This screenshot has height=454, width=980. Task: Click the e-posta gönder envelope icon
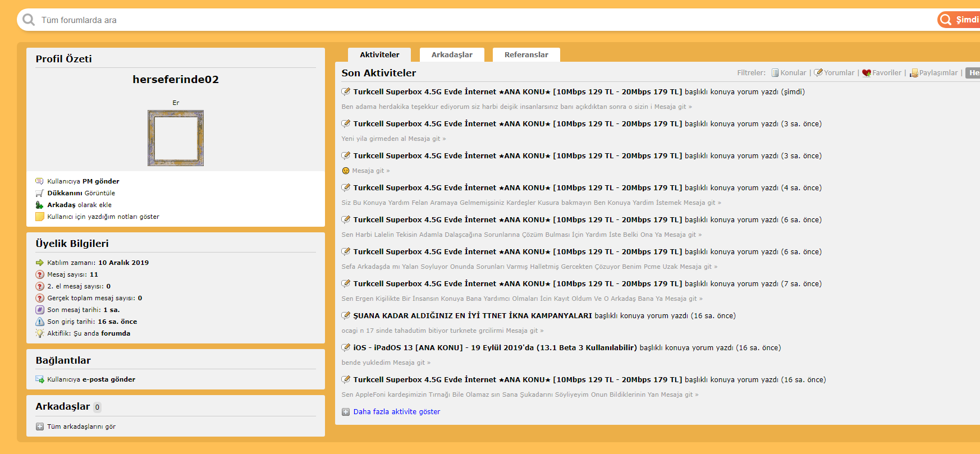tap(39, 379)
